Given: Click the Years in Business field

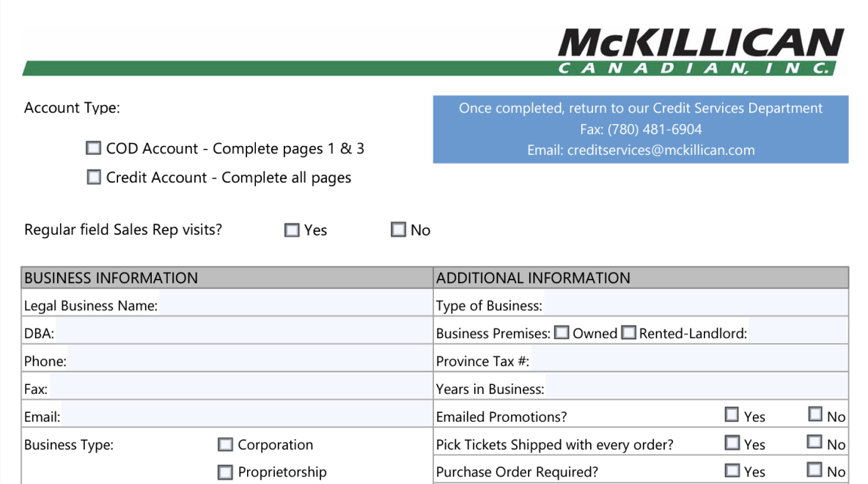Looking at the screenshot, I should [694, 389].
